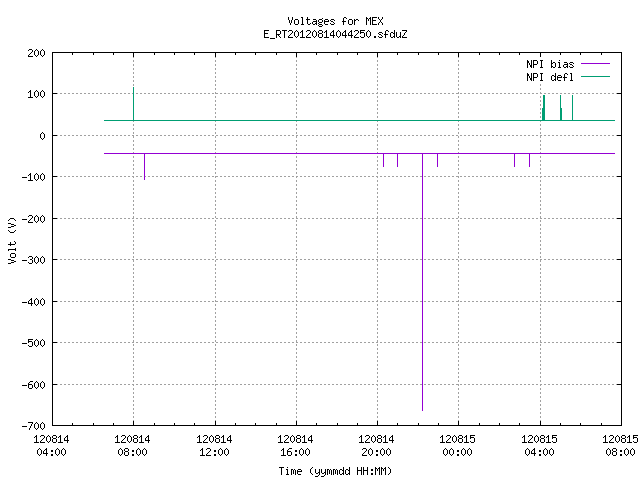Image resolution: width=640 pixels, height=480 pixels.
Task: Click the y-axis tick label -300
Action: (33, 260)
